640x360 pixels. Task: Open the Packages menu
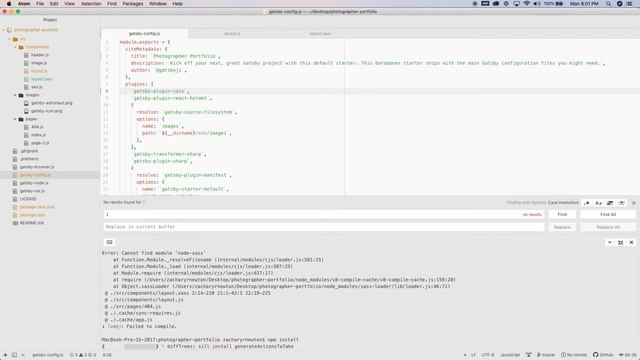tap(133, 4)
